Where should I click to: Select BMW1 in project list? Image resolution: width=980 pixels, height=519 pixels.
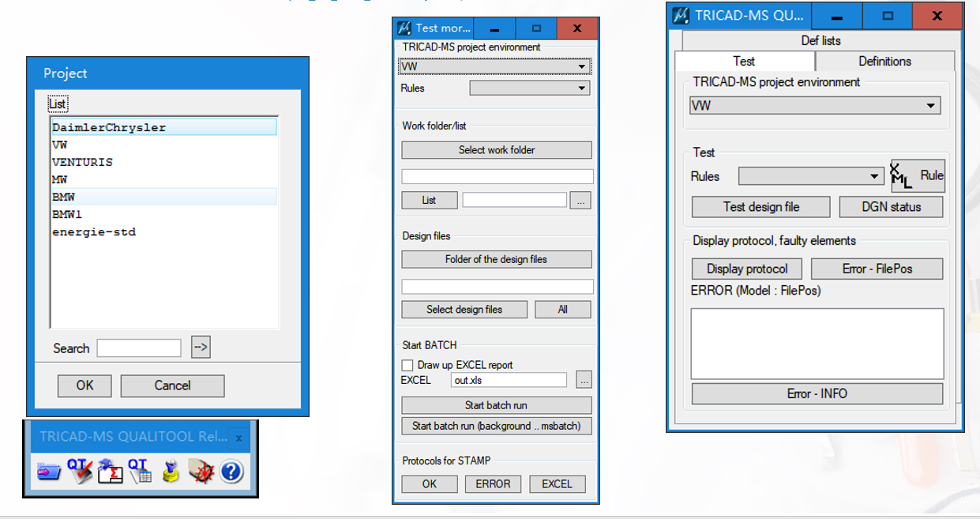[163, 214]
